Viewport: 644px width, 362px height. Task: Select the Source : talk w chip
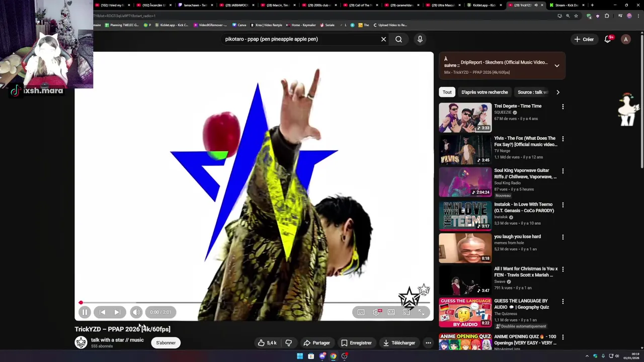[533, 92]
